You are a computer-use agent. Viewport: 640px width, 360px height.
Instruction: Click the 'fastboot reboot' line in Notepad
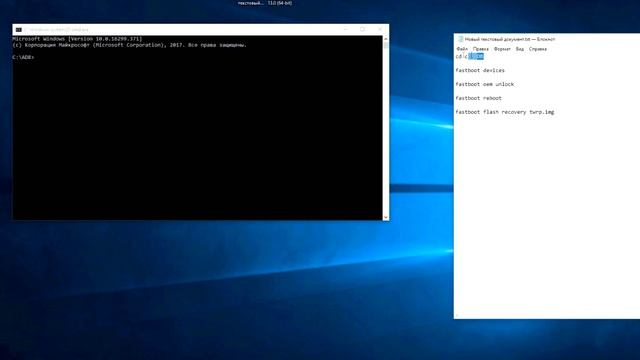478,98
